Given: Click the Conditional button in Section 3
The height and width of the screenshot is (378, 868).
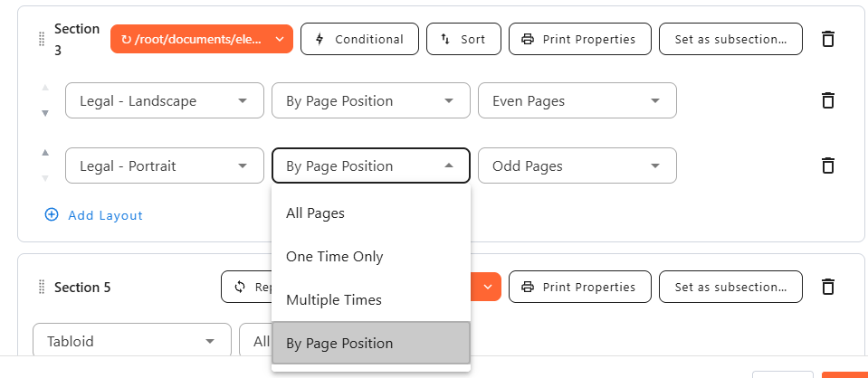Looking at the screenshot, I should point(360,39).
